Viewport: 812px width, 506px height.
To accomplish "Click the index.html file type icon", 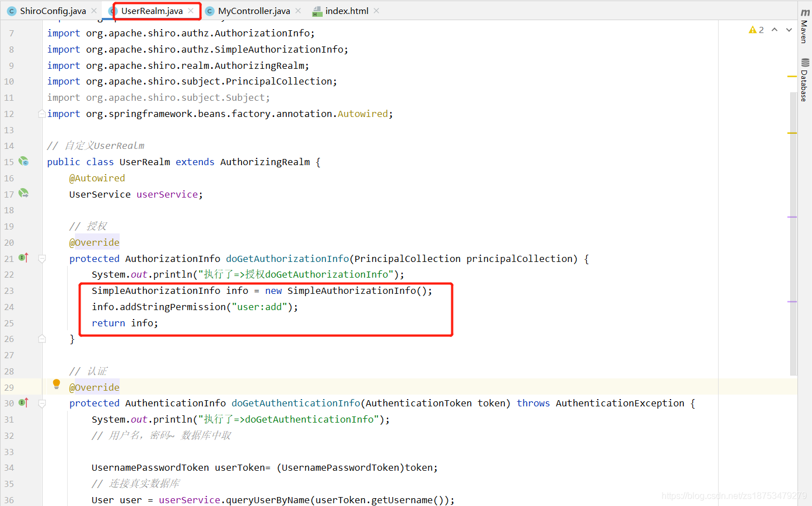I will (317, 11).
